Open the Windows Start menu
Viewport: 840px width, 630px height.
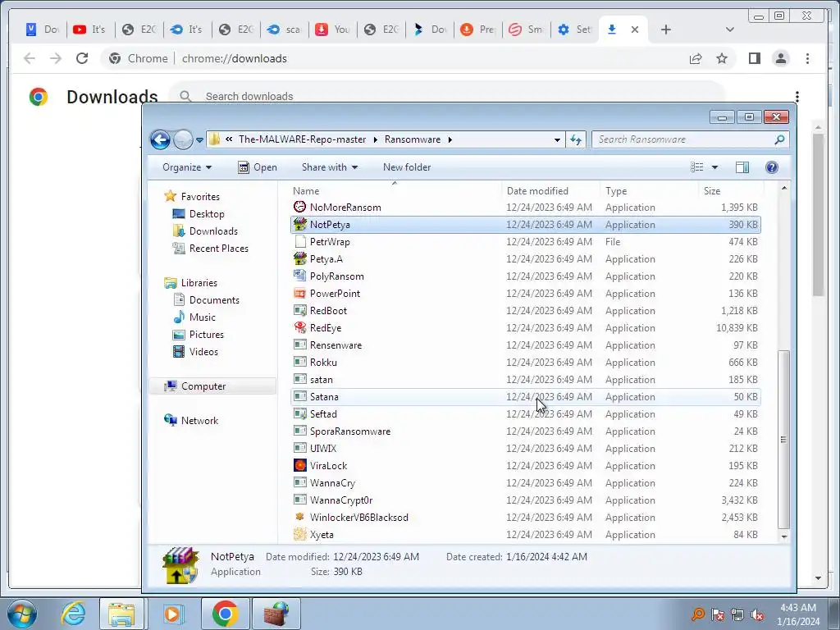point(21,614)
